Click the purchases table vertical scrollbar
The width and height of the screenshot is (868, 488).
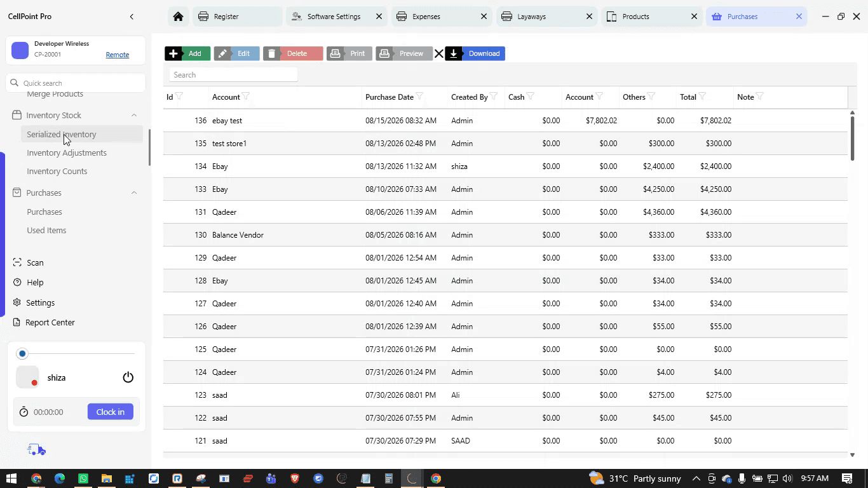click(x=852, y=137)
